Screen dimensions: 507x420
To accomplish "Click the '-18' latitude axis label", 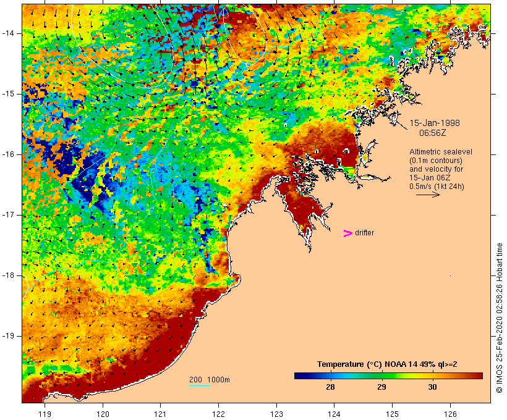I will click(8, 275).
